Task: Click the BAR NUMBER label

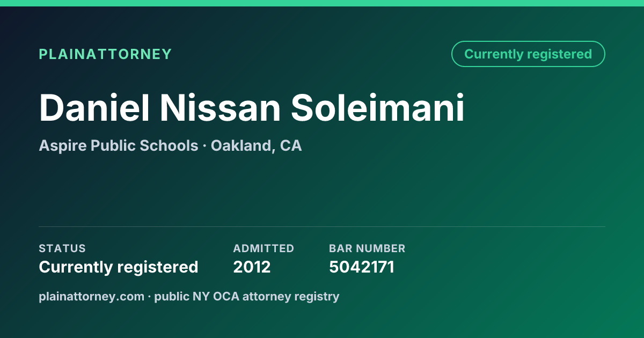Action: tap(367, 248)
